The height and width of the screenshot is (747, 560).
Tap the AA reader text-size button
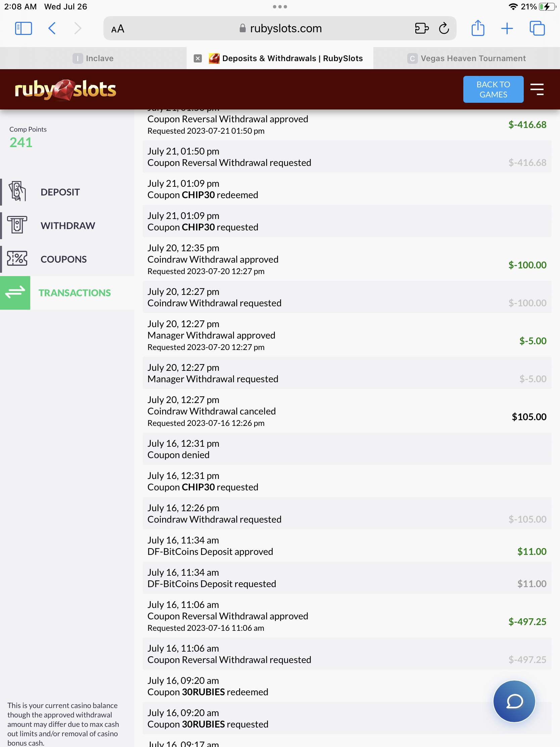tap(118, 29)
